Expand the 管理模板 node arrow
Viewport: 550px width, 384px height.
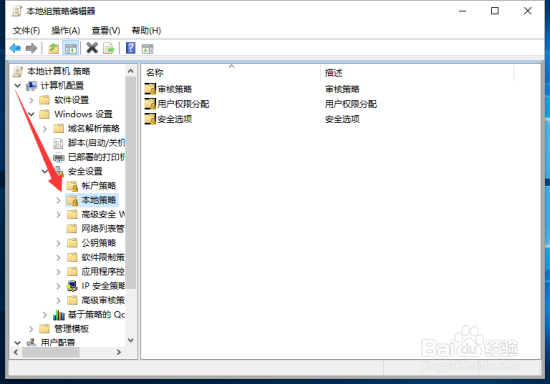click(31, 329)
